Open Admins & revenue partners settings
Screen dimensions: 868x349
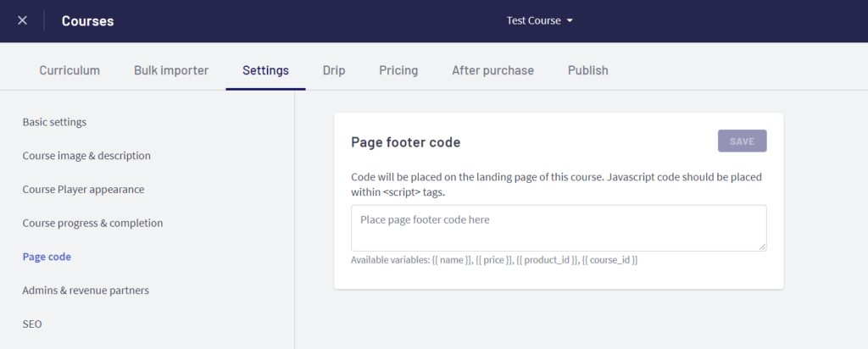[86, 290]
